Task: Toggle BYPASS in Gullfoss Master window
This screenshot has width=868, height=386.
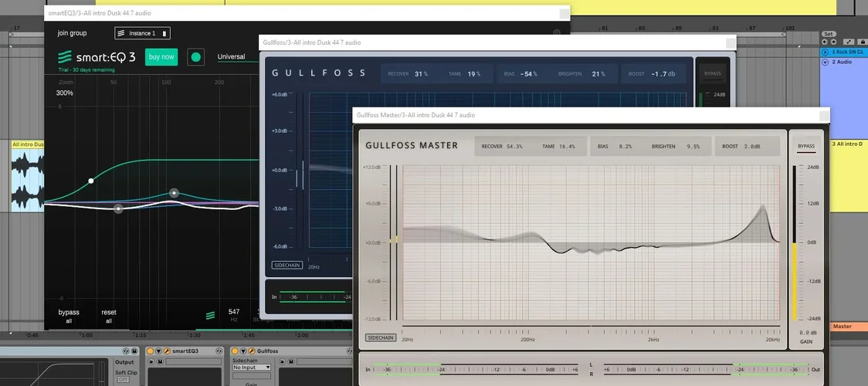Action: 806,147
